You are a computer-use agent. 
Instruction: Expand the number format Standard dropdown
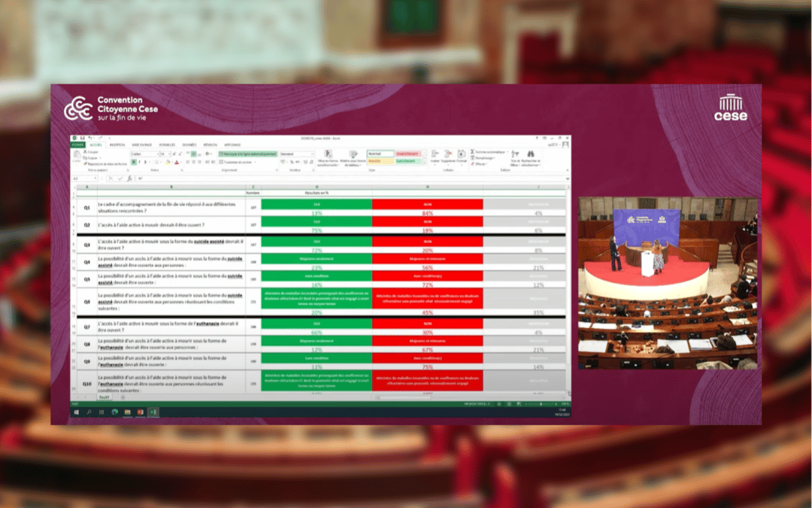coord(313,154)
